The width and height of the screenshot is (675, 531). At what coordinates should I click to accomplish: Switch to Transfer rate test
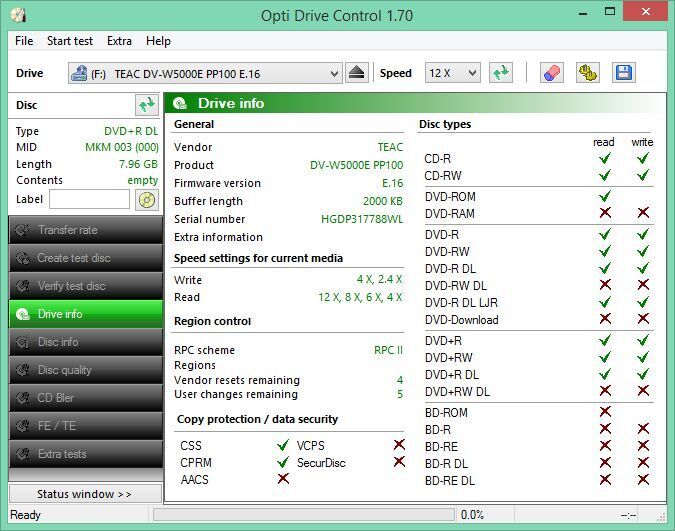pyautogui.click(x=86, y=230)
